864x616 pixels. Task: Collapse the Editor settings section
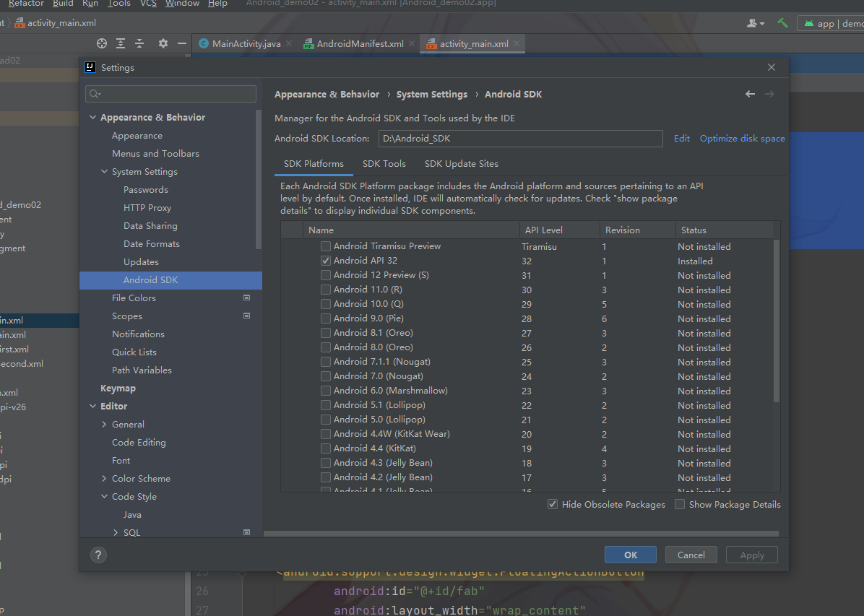coord(92,406)
